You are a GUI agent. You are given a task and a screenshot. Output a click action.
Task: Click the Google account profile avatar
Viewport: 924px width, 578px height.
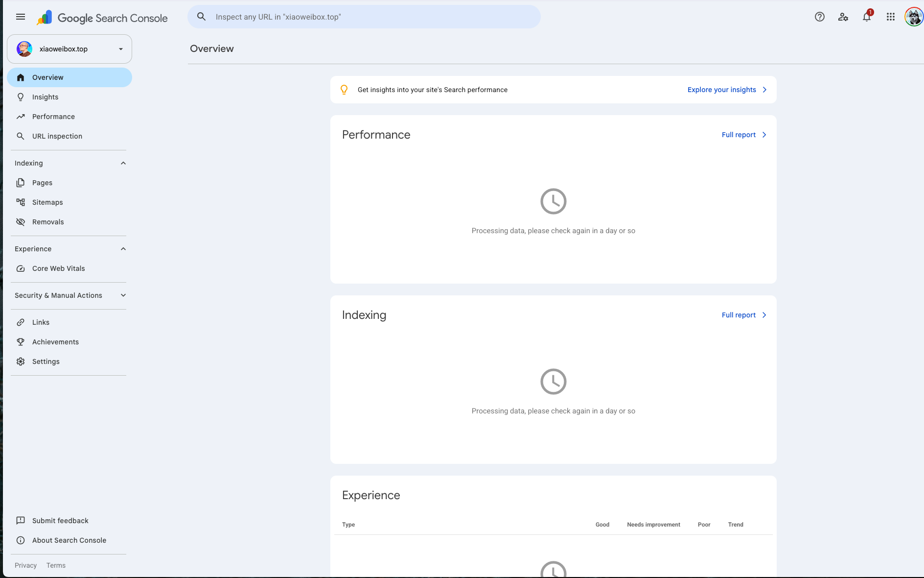click(x=914, y=17)
